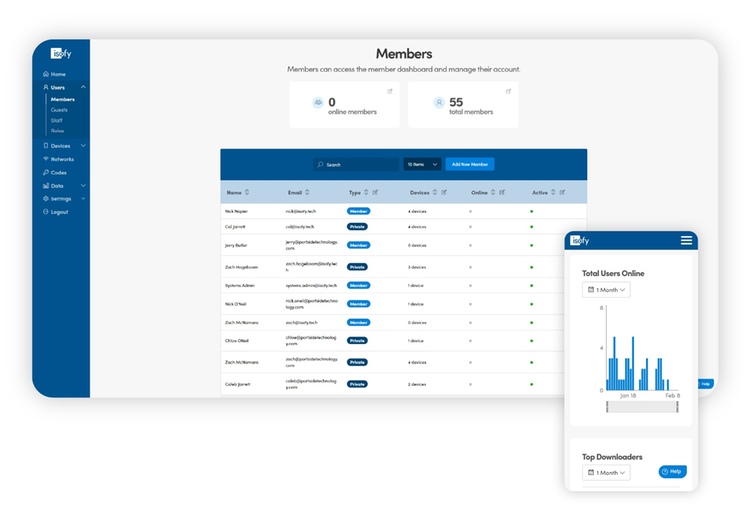Toggle active dot for Nick Napier row
This screenshot has width=750, height=531.
[531, 211]
